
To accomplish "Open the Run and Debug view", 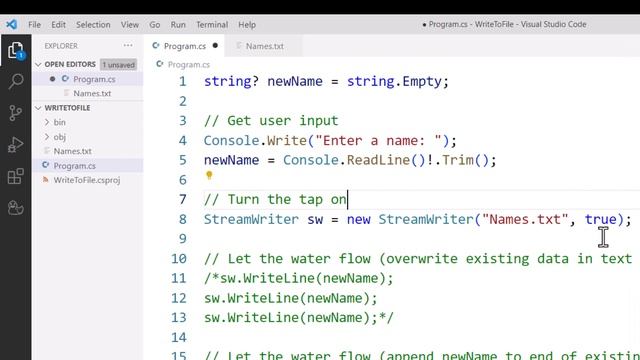I will tap(16, 145).
